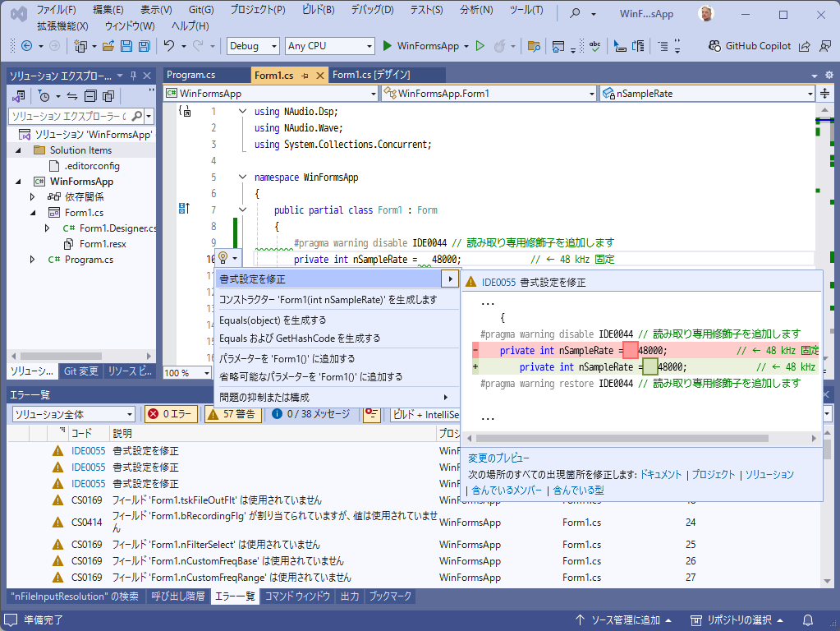Expand the Program.cs tree node
Viewport: 840px width, 631px height.
point(32,260)
